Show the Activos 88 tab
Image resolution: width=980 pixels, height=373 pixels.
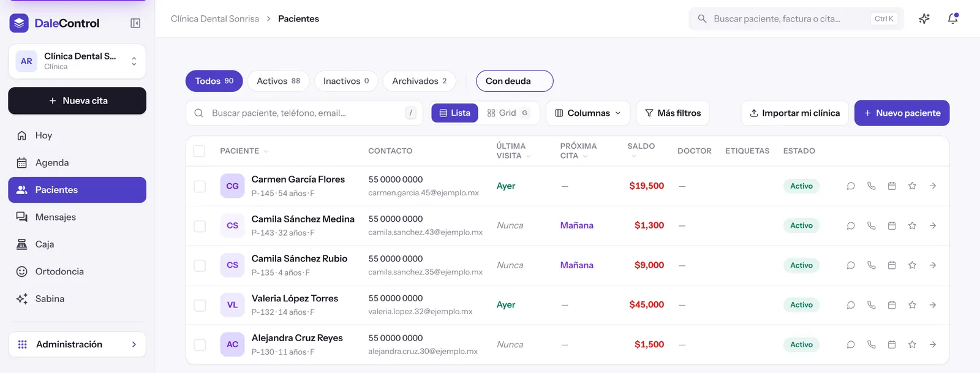tap(278, 81)
